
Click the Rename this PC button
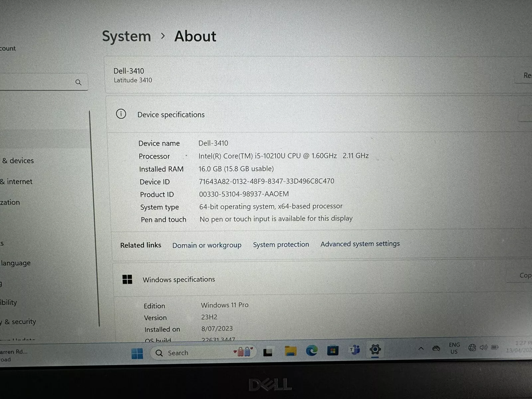point(524,75)
